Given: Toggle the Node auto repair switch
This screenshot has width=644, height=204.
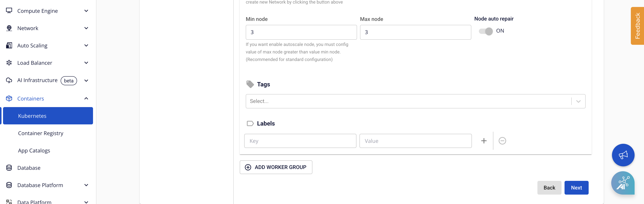Looking at the screenshot, I should tap(485, 31).
